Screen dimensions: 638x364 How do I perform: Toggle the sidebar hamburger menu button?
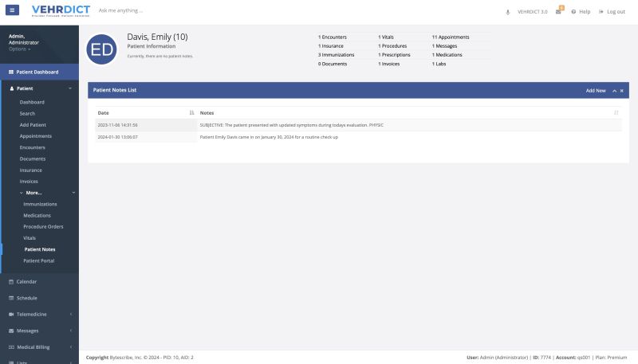pyautogui.click(x=13, y=11)
